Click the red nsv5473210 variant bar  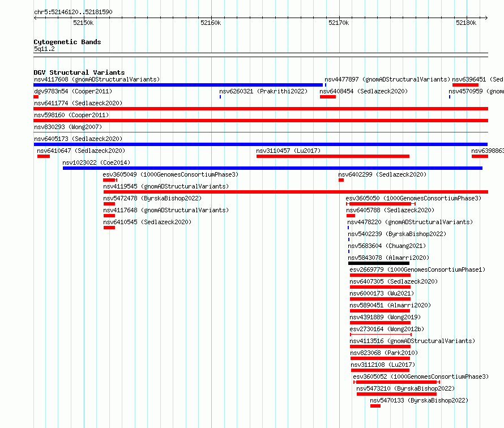click(396, 394)
